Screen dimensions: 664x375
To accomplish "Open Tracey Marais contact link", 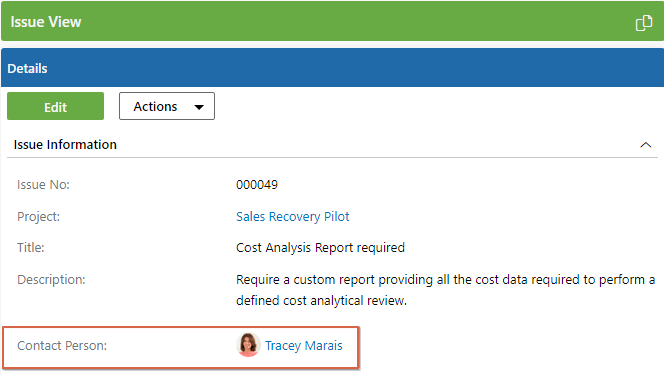I will tap(304, 346).
